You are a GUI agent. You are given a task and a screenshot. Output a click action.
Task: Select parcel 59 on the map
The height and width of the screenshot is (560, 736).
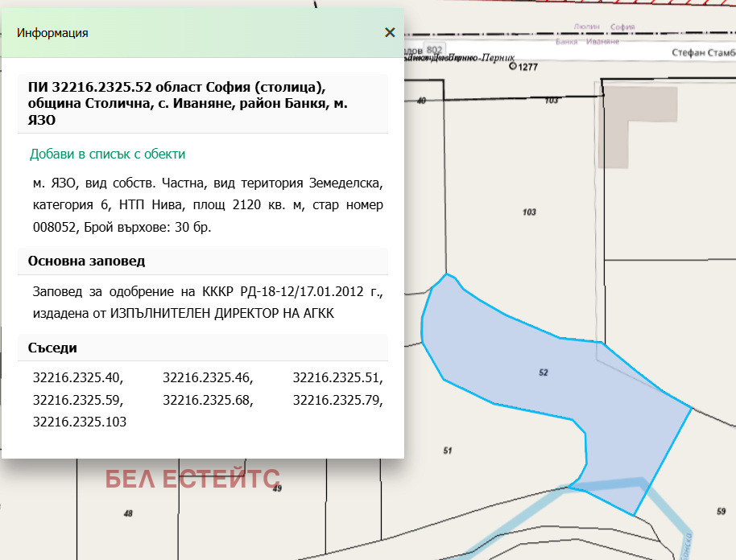720,511
